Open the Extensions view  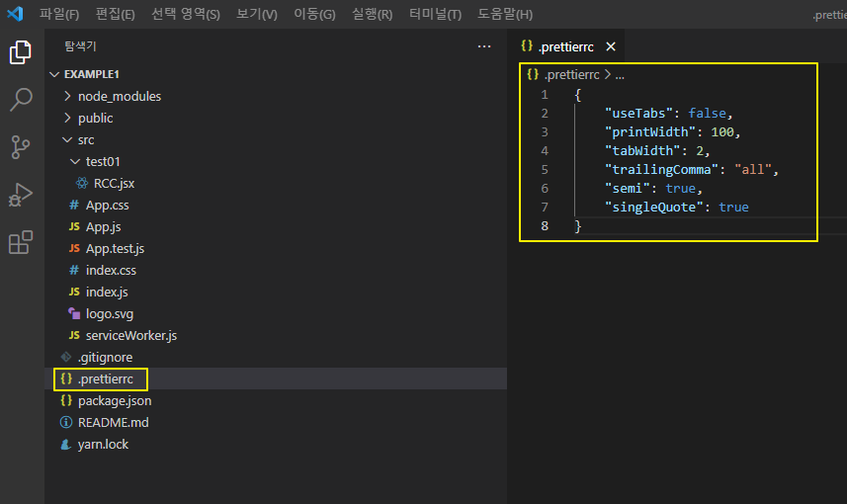[21, 242]
